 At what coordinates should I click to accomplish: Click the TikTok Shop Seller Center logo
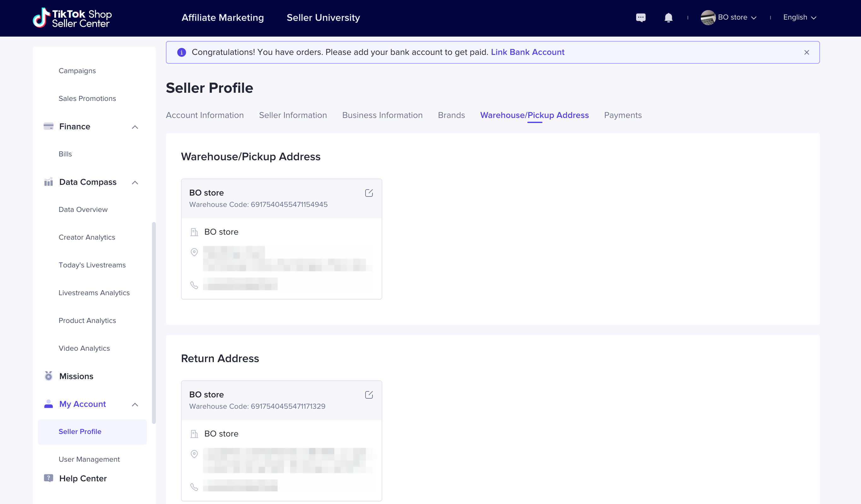(73, 18)
